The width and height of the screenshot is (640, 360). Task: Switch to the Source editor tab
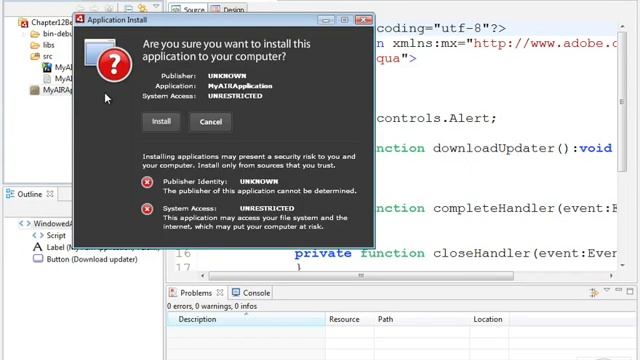(189, 9)
